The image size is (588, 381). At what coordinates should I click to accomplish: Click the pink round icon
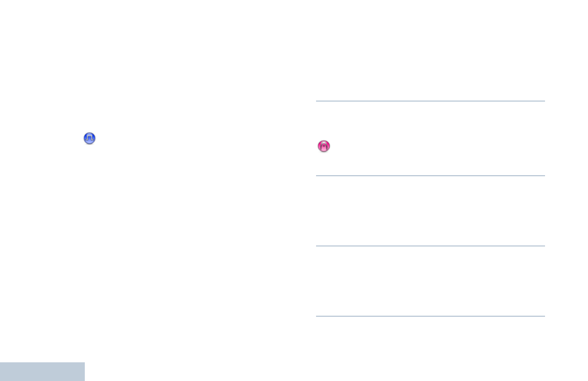coord(323,146)
